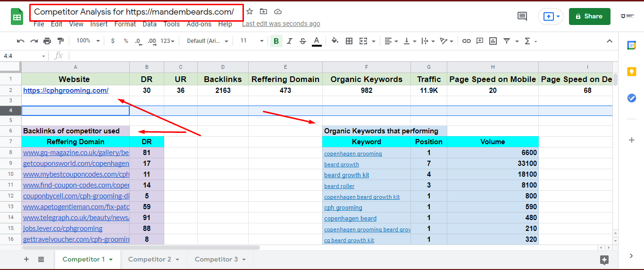Screen dimensions: 644x270
Task: Create a filter
Action: coord(507,41)
